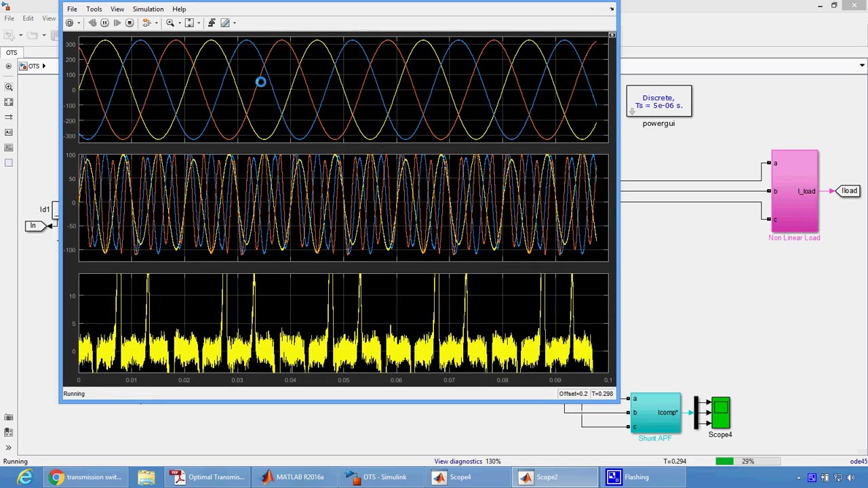
Task: Click the image palette icon
Action: [x=9, y=148]
